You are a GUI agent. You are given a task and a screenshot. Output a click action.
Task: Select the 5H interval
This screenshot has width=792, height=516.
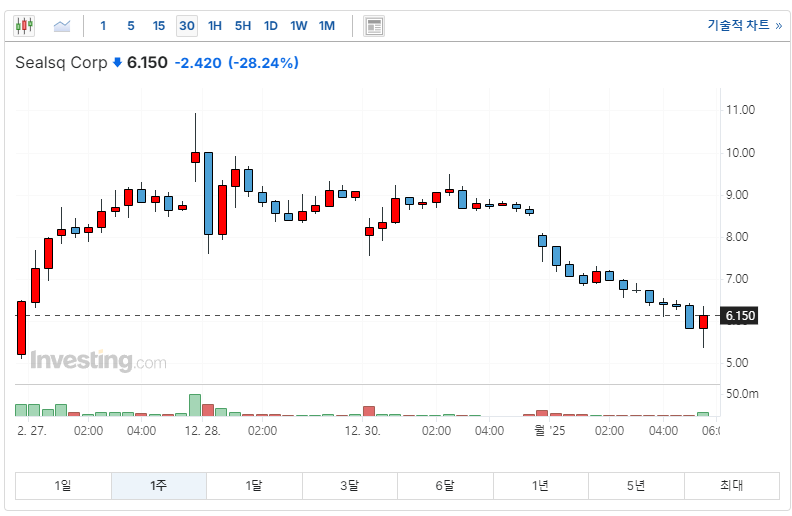pos(242,26)
